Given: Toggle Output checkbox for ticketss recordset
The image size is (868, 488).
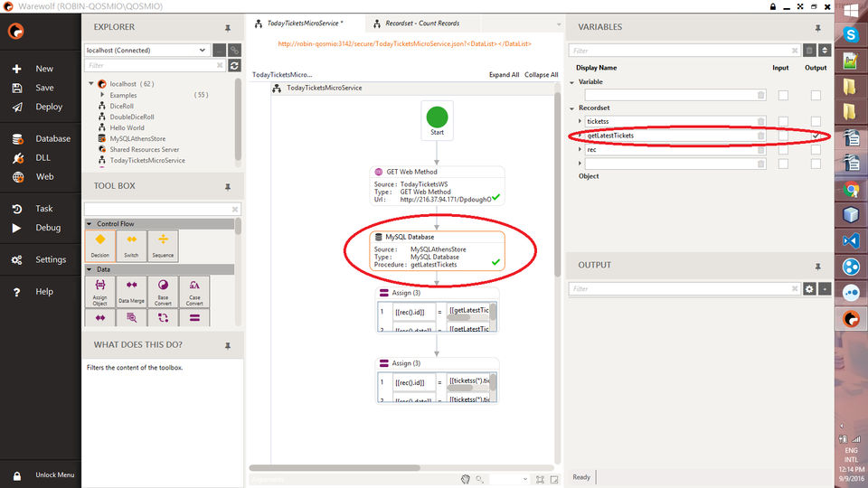Looking at the screenshot, I should coord(816,121).
